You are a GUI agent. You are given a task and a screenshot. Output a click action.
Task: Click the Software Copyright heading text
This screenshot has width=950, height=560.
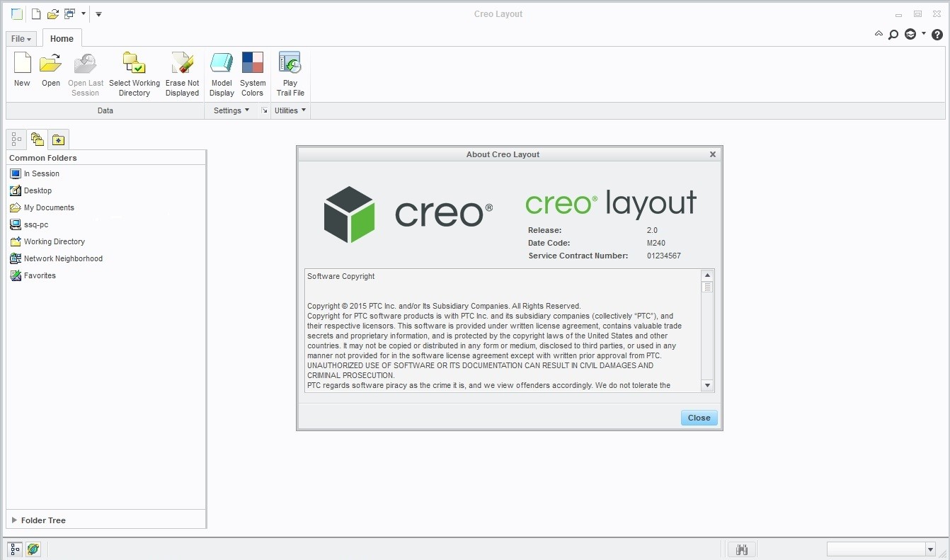[x=341, y=276]
